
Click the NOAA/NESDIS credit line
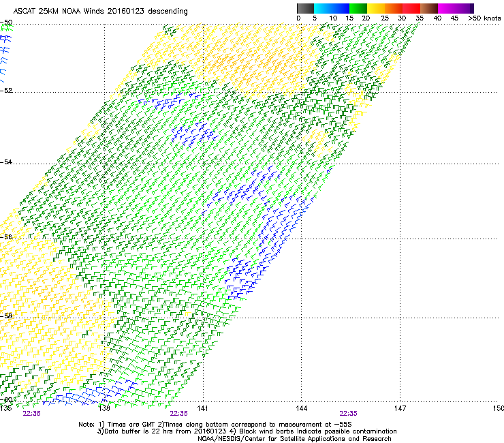pyautogui.click(x=294, y=439)
